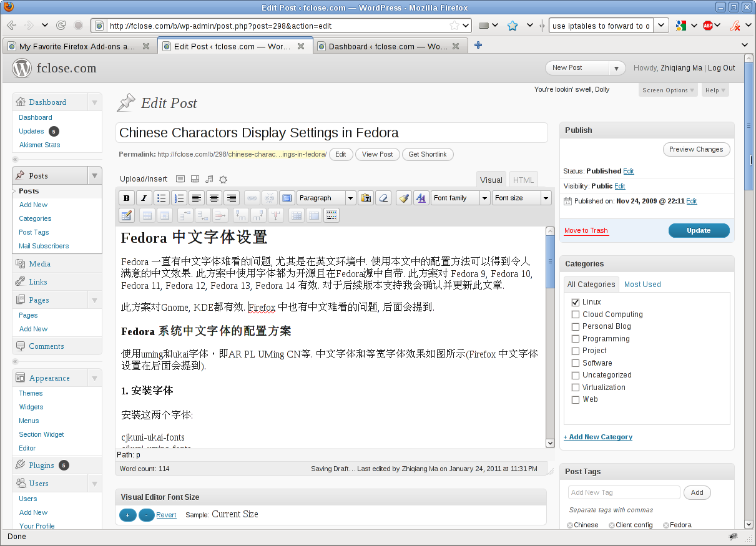Switch to the Most Used categories tab
756x546 pixels.
642,285
